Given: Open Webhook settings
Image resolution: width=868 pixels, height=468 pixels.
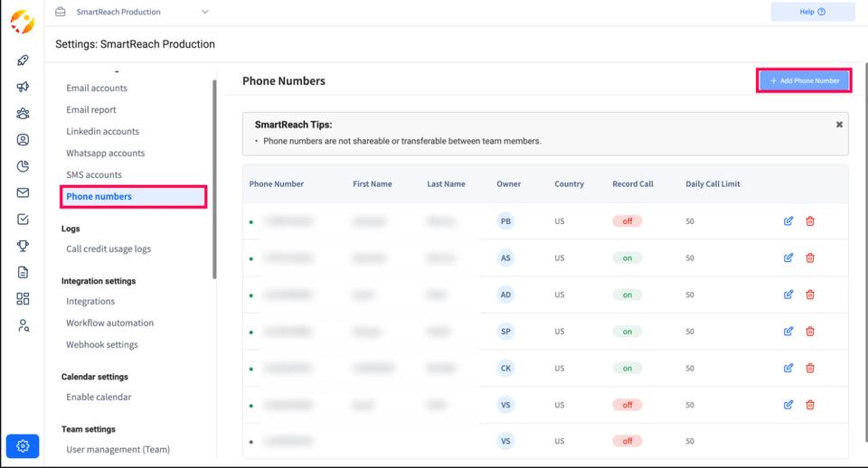Looking at the screenshot, I should [x=102, y=344].
